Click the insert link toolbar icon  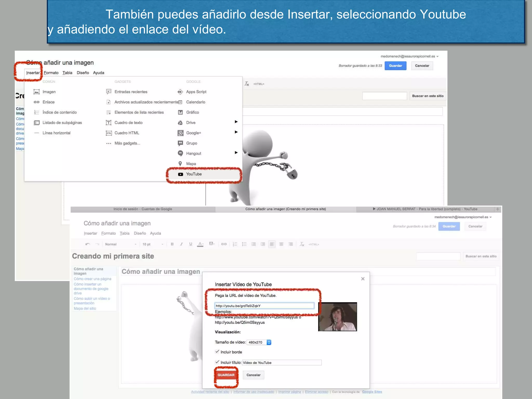[224, 244]
